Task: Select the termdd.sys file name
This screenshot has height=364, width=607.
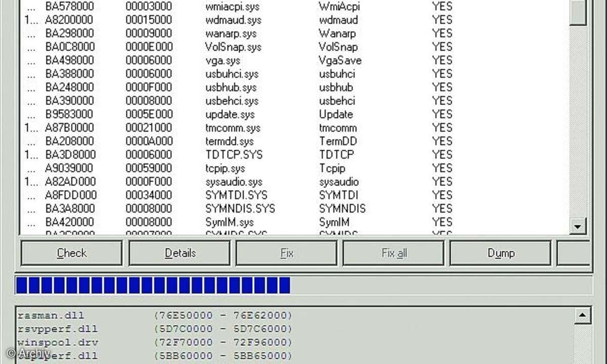Action: point(229,141)
